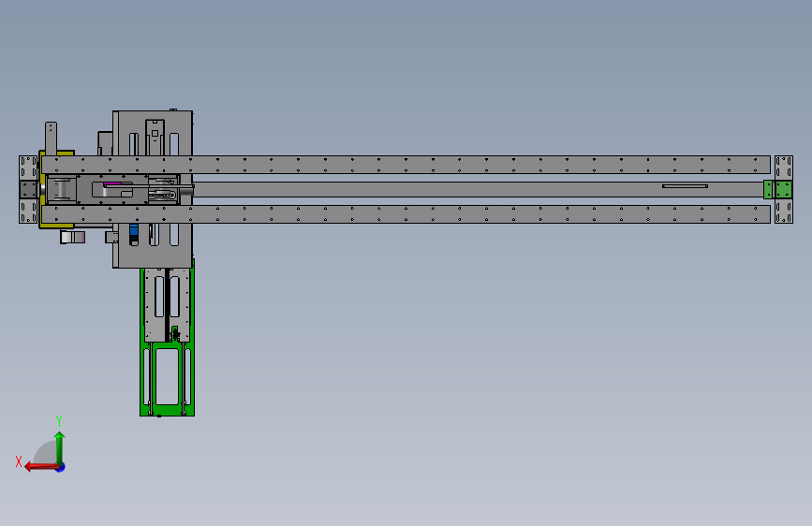
Task: Select the green vertical frame assembly
Action: click(x=168, y=339)
